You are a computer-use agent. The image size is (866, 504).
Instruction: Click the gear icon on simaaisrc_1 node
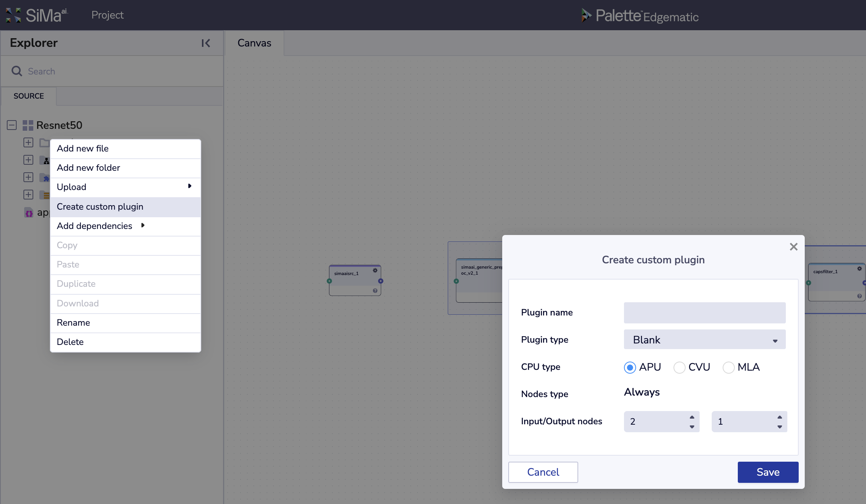click(x=375, y=271)
